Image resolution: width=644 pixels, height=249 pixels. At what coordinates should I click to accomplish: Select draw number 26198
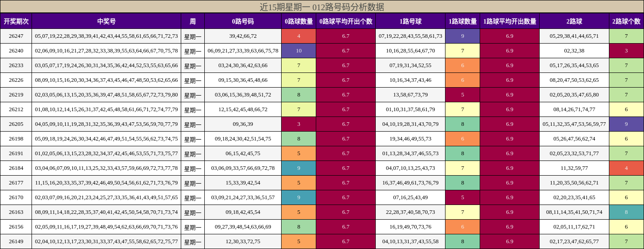point(16,139)
